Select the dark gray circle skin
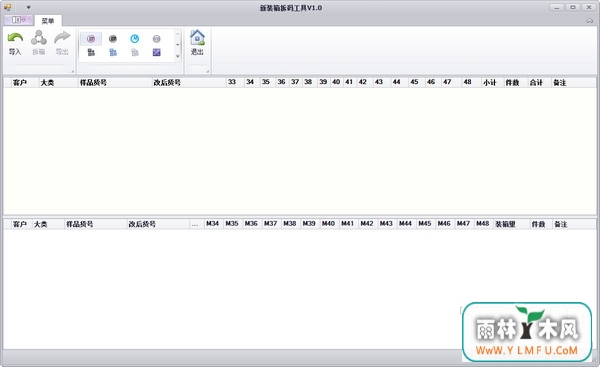The height and width of the screenshot is (367, 600). (112, 39)
